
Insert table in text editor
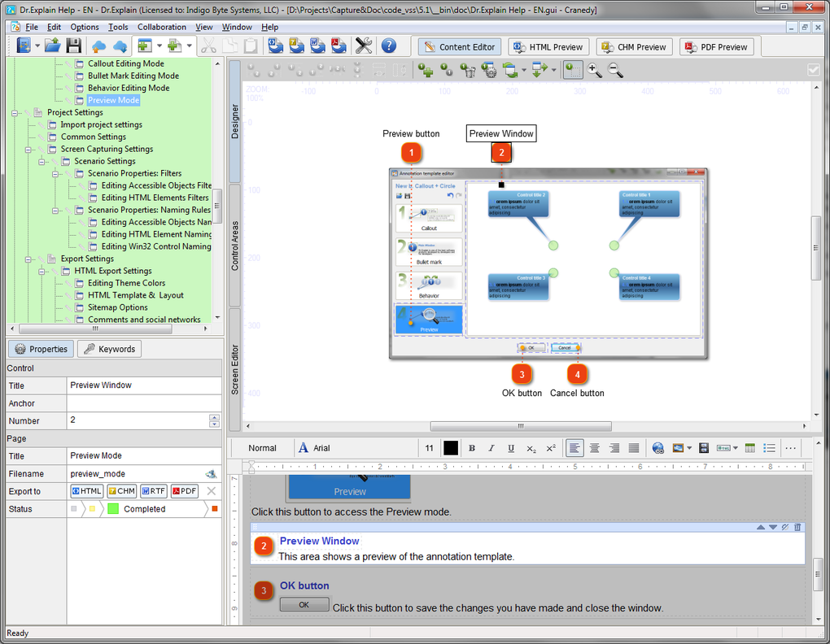tap(750, 448)
